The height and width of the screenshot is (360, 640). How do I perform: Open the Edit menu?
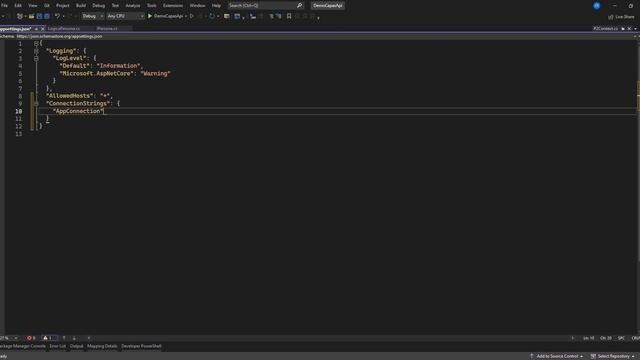18,6
